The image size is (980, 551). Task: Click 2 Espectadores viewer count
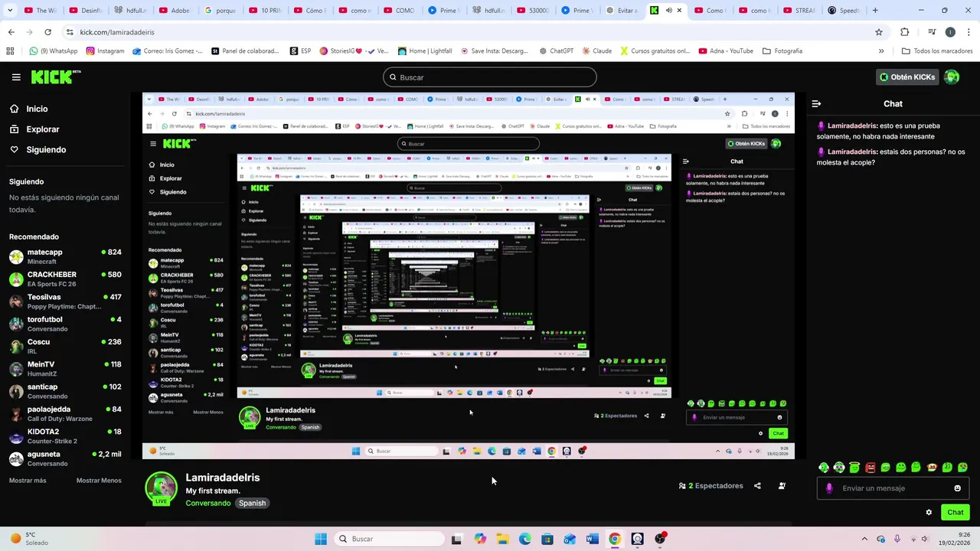click(710, 486)
